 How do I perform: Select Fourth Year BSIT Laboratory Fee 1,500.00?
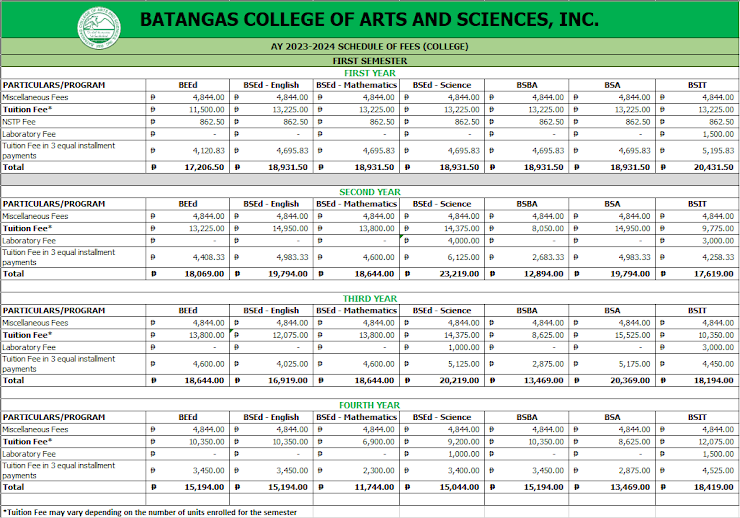[x=697, y=454]
